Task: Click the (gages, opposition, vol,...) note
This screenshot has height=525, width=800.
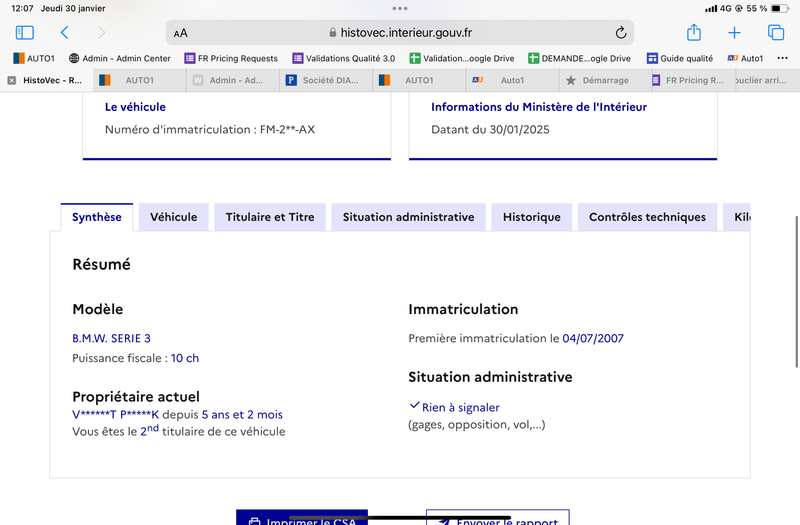Action: pos(477,424)
